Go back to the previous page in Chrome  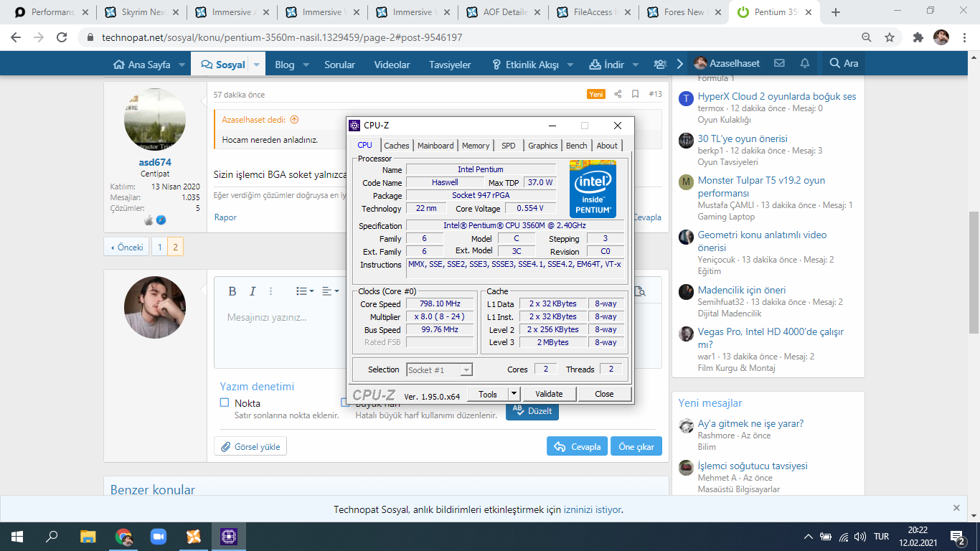point(16,37)
